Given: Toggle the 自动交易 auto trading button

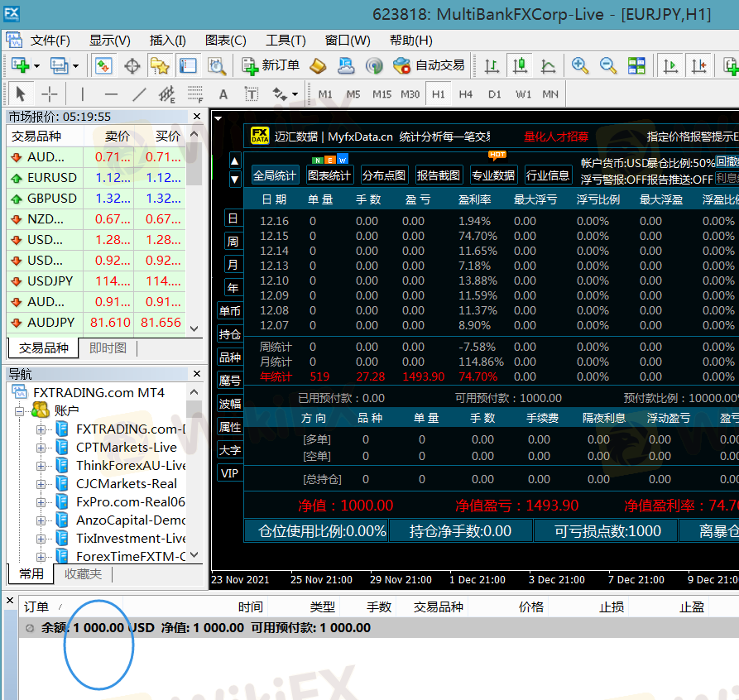Looking at the screenshot, I should tap(429, 65).
